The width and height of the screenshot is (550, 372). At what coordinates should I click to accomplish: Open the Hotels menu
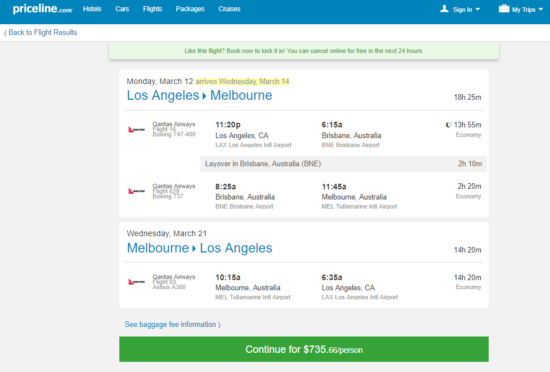tap(92, 9)
